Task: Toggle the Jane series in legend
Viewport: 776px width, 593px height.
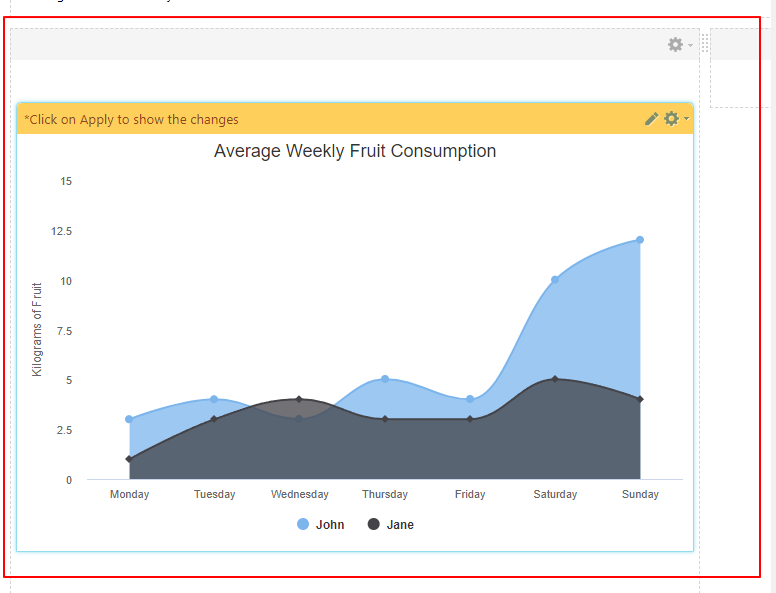Action: 400,525
